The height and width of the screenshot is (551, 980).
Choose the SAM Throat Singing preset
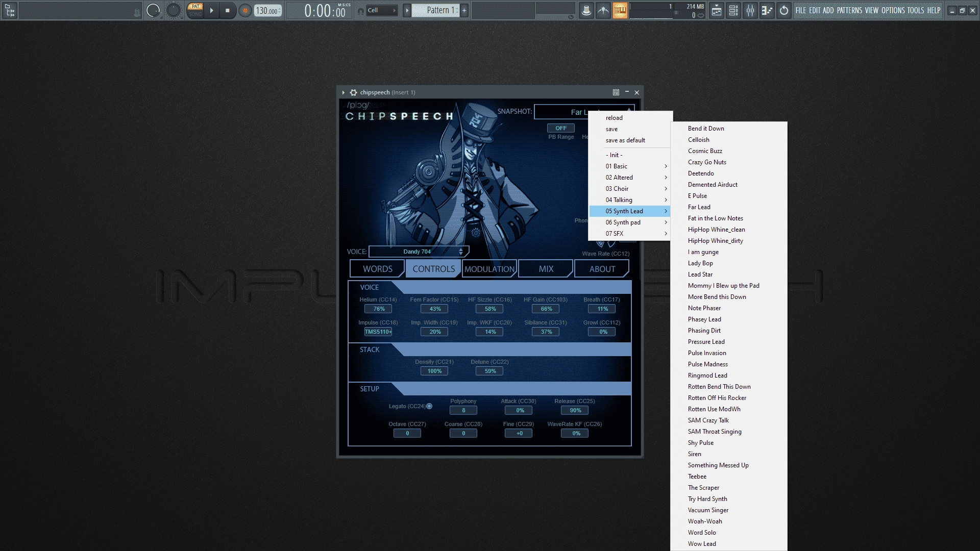[x=729, y=432]
